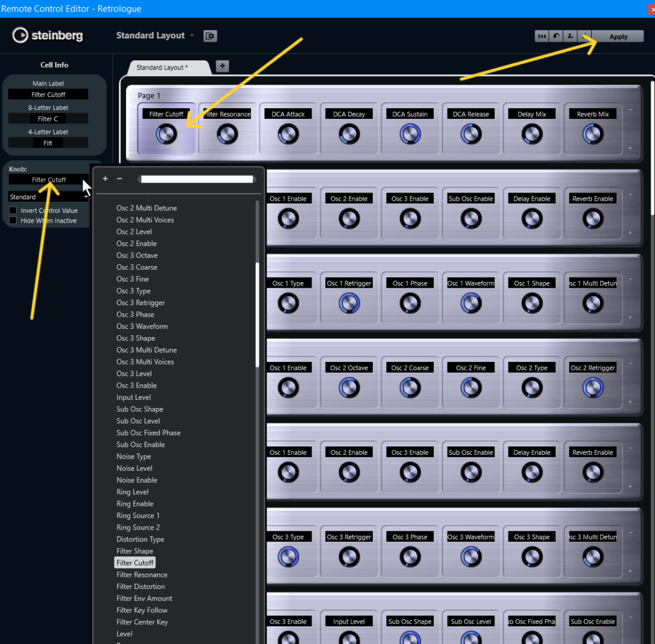Image resolution: width=655 pixels, height=644 pixels.
Task: Click the Delay Mix knob
Action: (532, 134)
